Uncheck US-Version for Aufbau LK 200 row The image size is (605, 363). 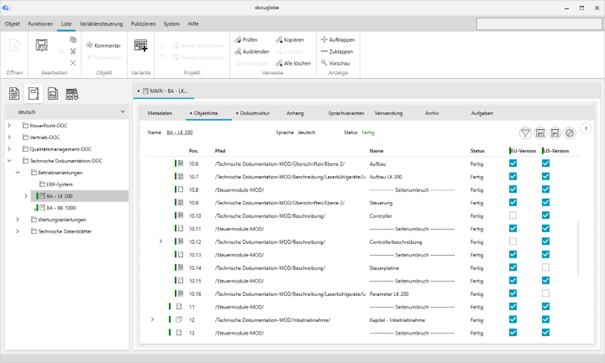pos(546,177)
